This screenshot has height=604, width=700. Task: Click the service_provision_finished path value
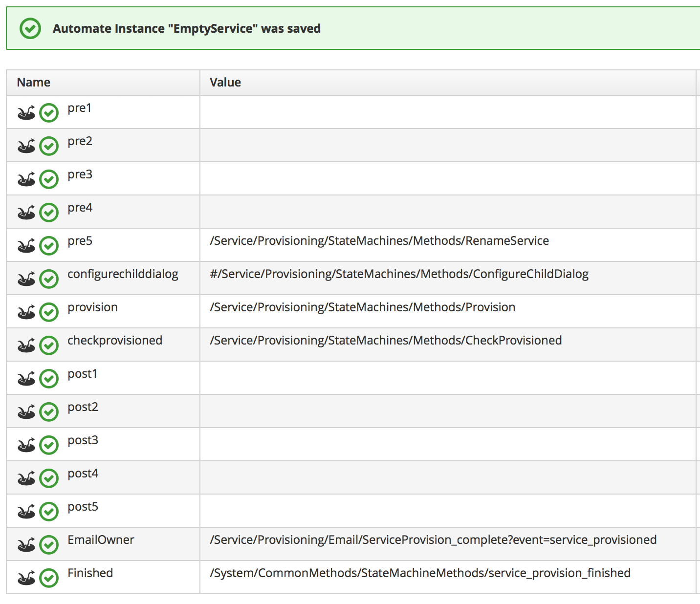tap(420, 573)
